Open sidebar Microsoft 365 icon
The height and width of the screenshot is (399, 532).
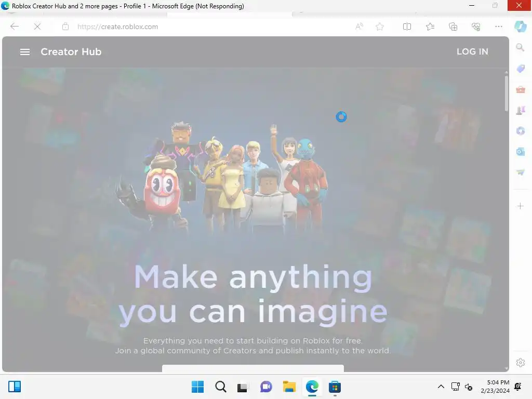coord(521,131)
